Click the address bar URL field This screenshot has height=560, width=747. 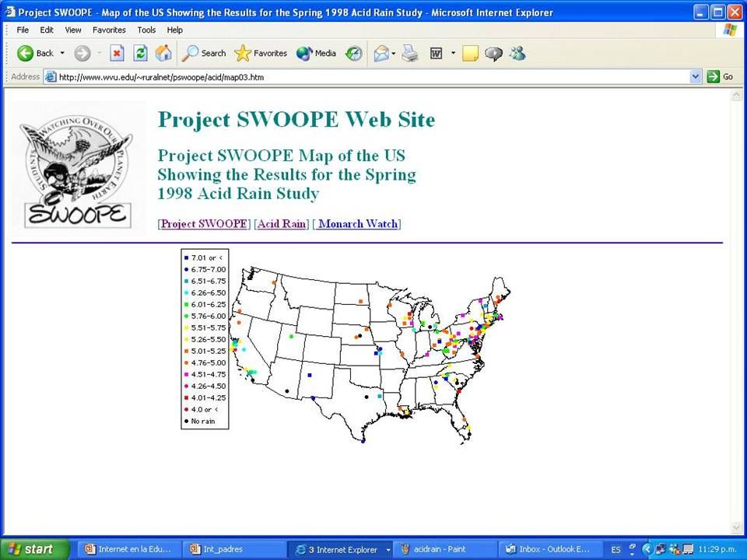(373, 77)
